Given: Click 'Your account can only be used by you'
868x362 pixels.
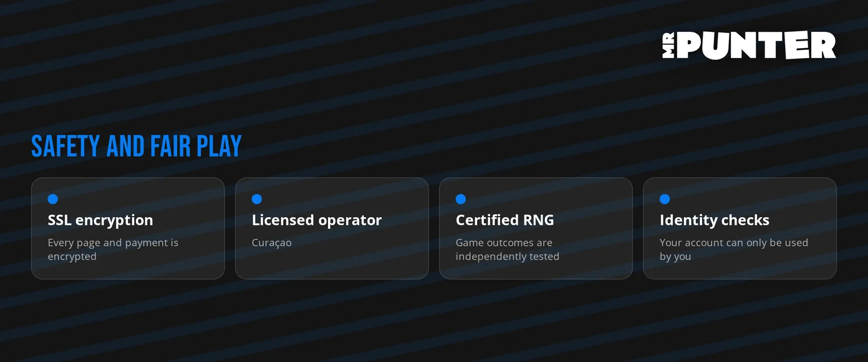Looking at the screenshot, I should coord(734,250).
